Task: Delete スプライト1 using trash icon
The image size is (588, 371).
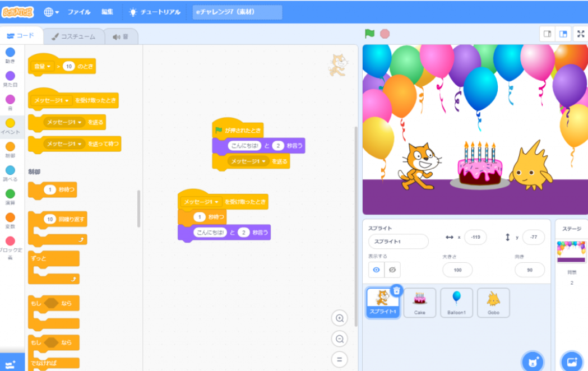Action: tap(396, 290)
